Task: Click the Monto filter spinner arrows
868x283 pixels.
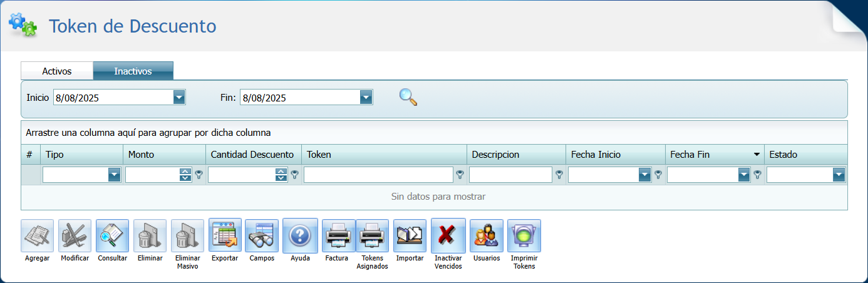Action: point(185,175)
